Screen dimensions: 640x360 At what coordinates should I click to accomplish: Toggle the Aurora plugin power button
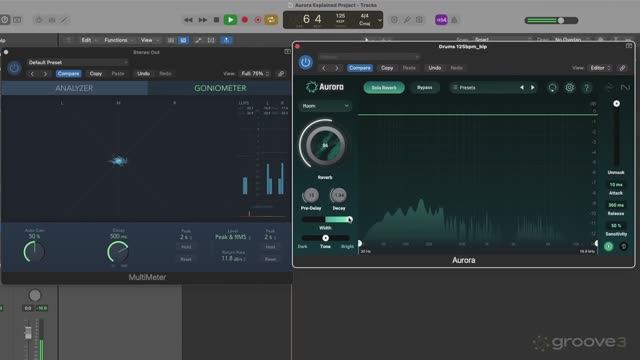pos(306,62)
